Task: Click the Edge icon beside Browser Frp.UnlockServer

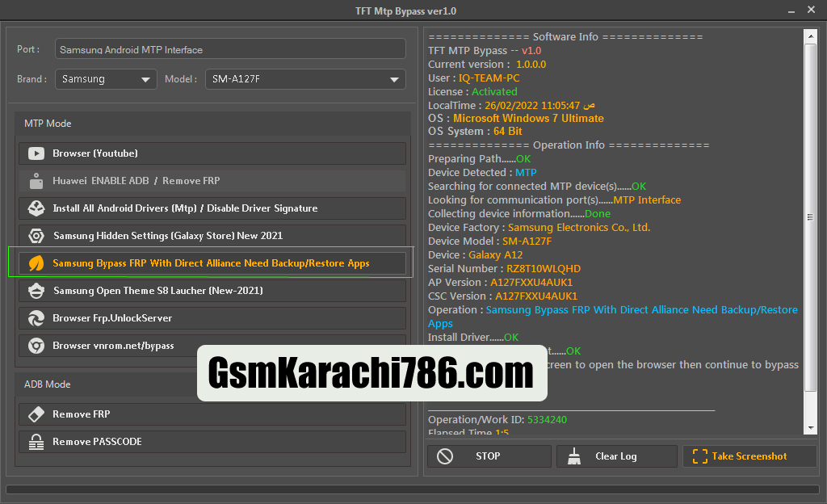Action: (36, 318)
